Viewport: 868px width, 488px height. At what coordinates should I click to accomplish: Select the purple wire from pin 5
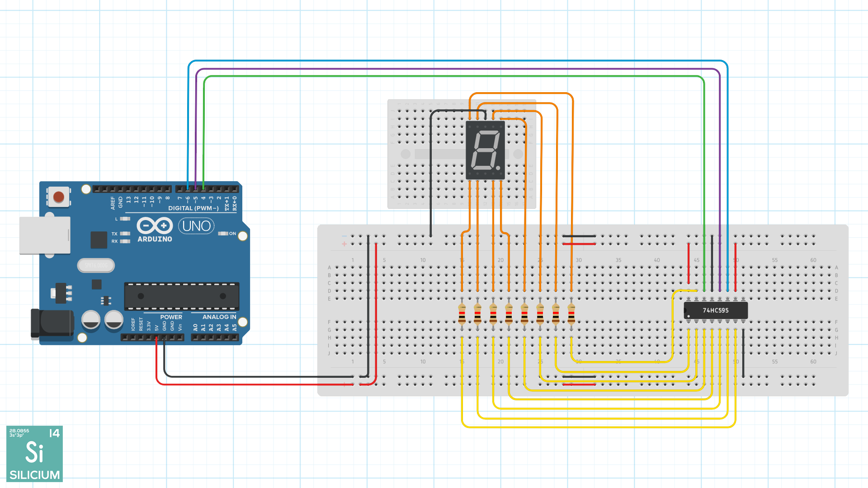(x=457, y=69)
